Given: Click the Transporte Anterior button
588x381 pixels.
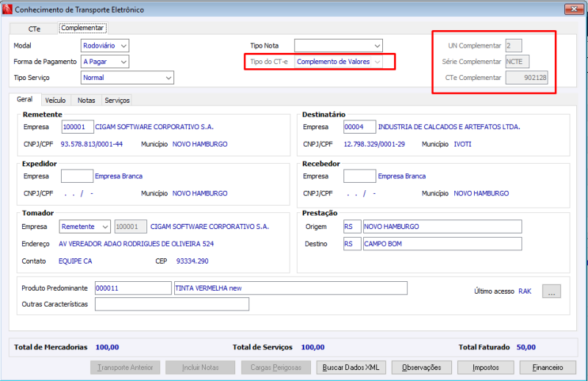Looking at the screenshot, I should point(125,368).
